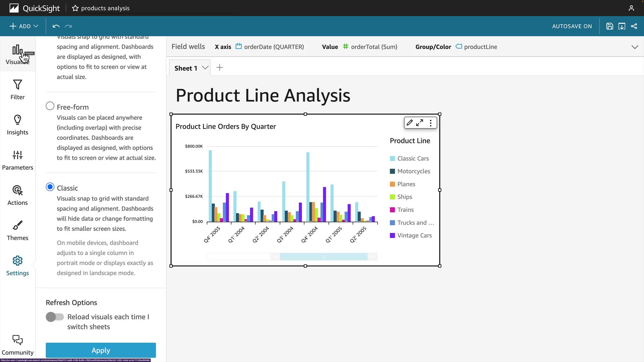The image size is (644, 362).
Task: Click the export download icon
Action: [x=622, y=26]
